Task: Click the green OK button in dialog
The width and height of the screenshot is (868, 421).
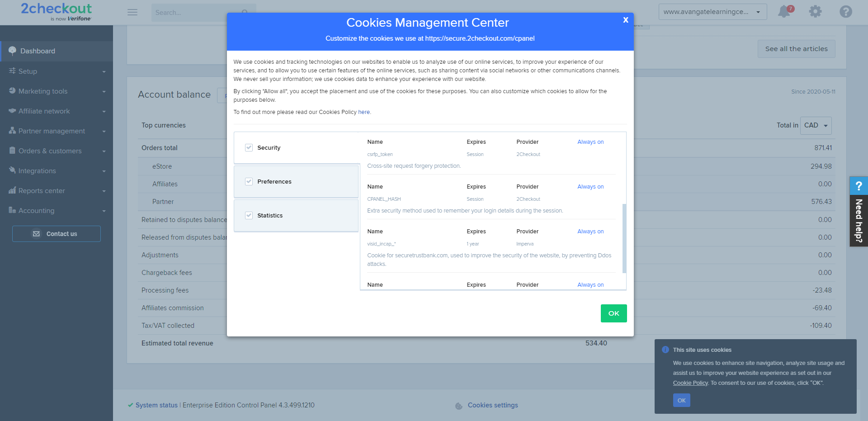Action: (x=613, y=313)
